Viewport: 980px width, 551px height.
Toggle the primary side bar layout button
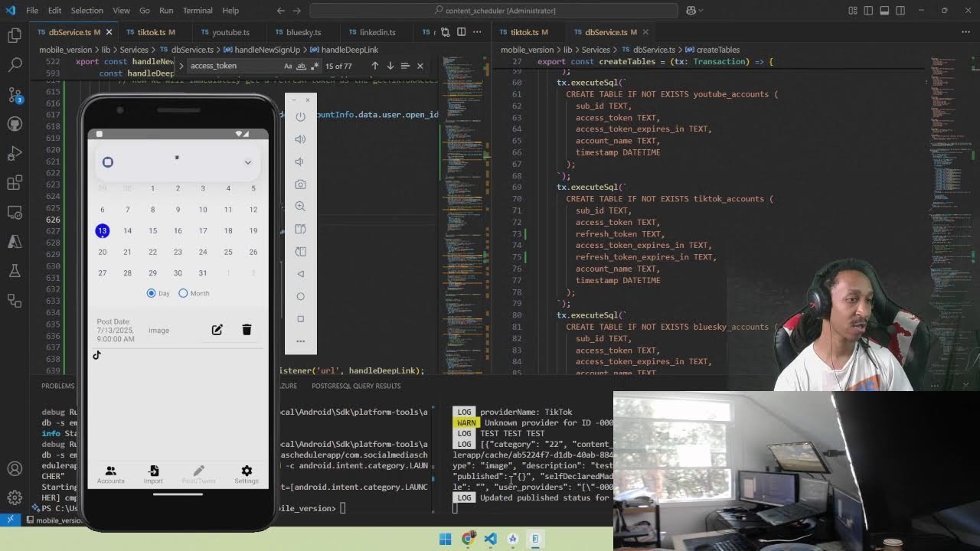click(x=869, y=11)
